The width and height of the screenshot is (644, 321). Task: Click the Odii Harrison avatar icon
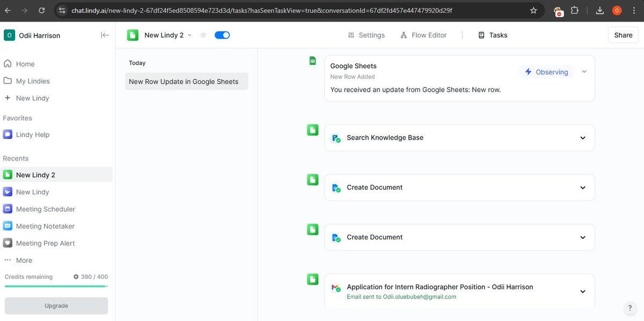click(9, 35)
